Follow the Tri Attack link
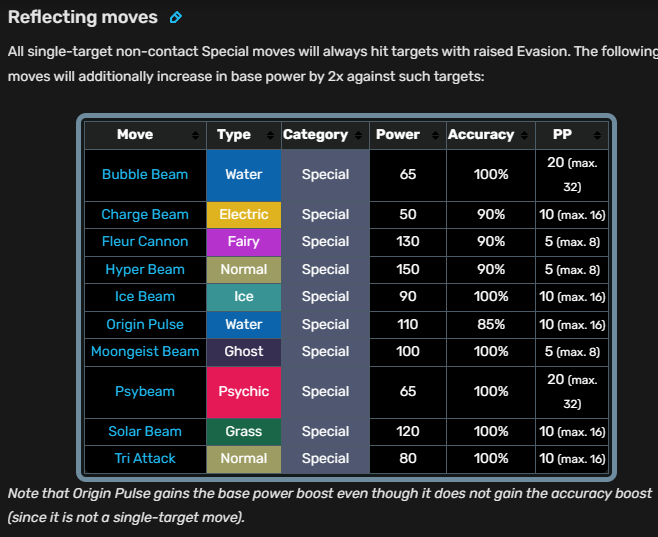Screen dimensions: 658x537 (x=145, y=458)
